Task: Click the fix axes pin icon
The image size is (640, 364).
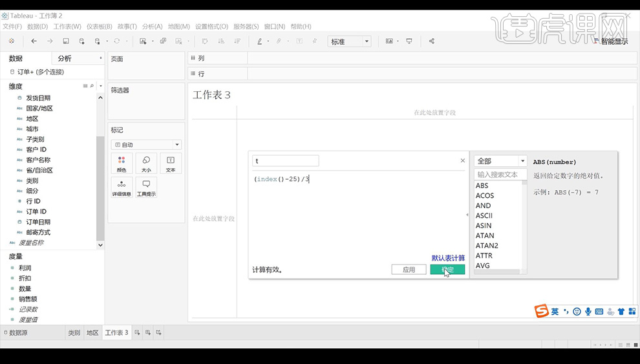Action: [x=315, y=41]
